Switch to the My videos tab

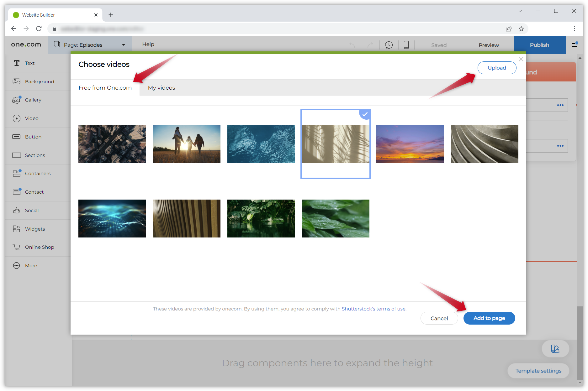coord(161,88)
